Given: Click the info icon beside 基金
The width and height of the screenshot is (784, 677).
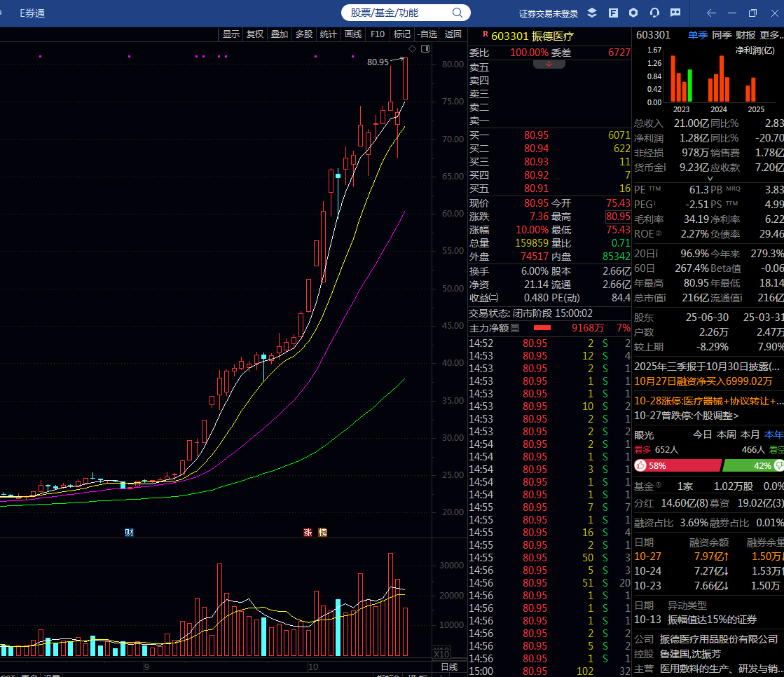Looking at the screenshot, I should click(x=659, y=485).
